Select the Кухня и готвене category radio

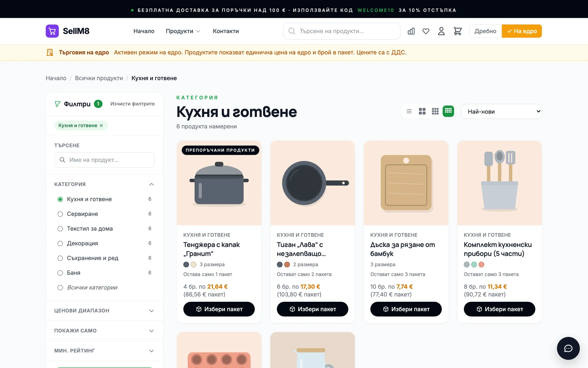pyautogui.click(x=60, y=199)
